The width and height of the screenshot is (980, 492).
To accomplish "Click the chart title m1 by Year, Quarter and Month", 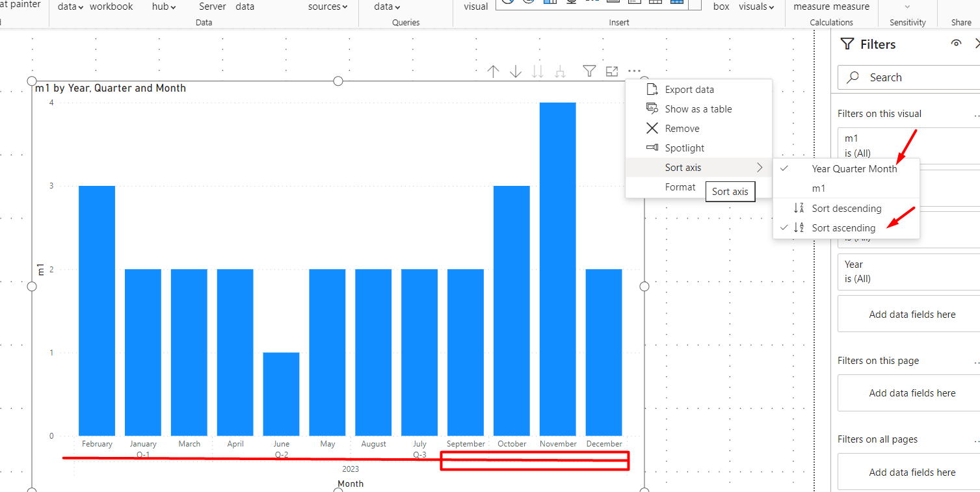I will click(111, 88).
